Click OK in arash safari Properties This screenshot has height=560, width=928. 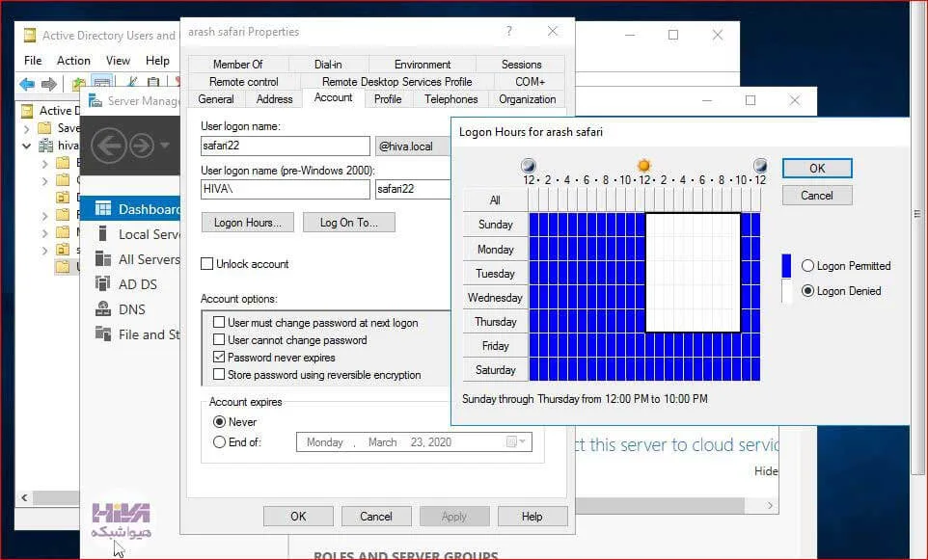298,517
